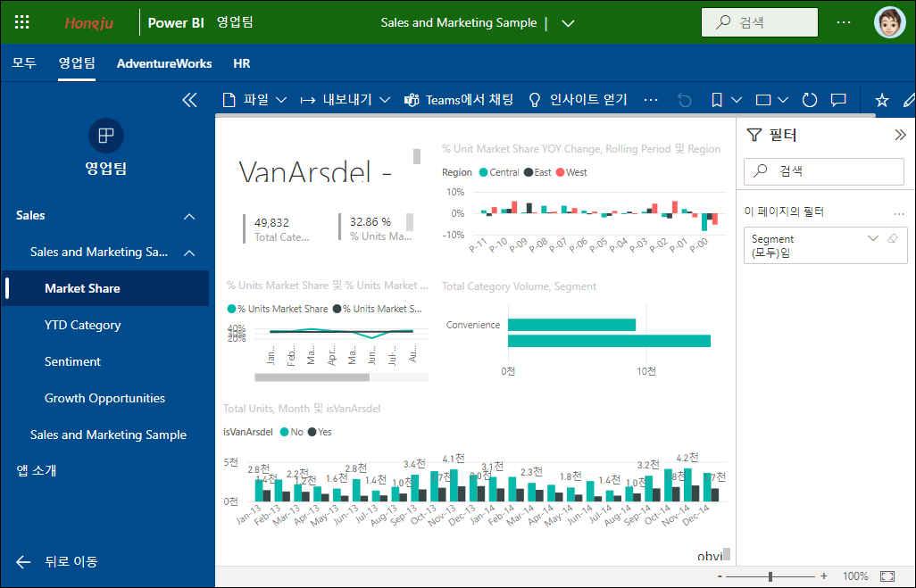
Task: Collapse the 필터 pane
Action: point(900,135)
